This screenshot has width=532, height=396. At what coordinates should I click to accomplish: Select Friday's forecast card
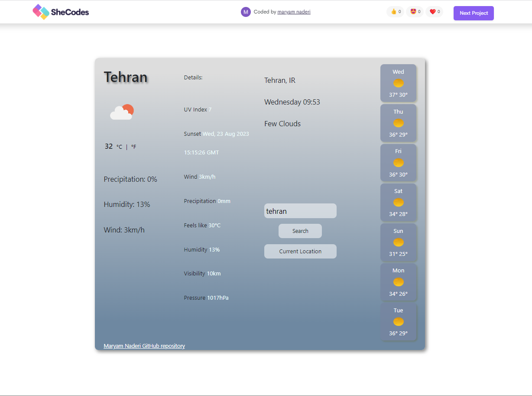point(398,163)
